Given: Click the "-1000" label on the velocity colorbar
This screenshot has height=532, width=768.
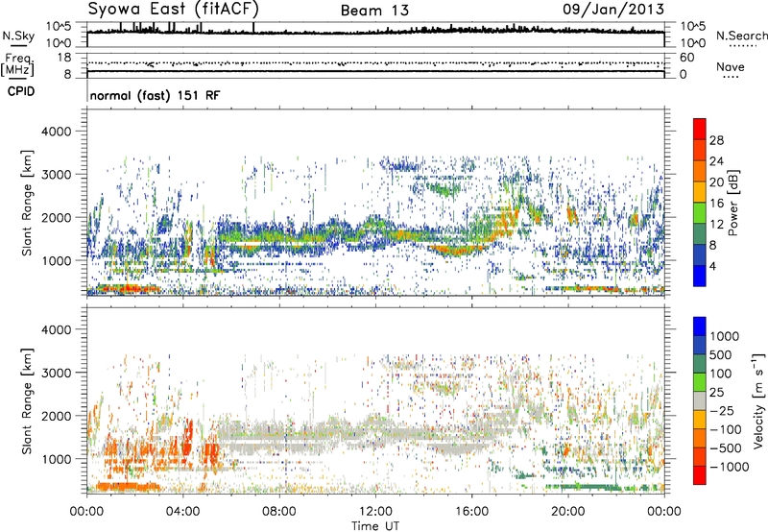Looking at the screenshot, I should pos(730,467).
